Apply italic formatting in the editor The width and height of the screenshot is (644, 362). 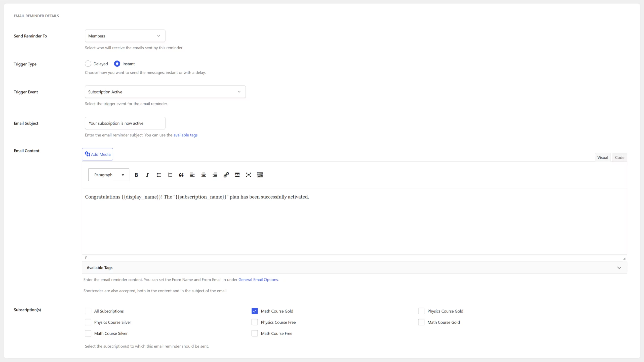coord(147,175)
